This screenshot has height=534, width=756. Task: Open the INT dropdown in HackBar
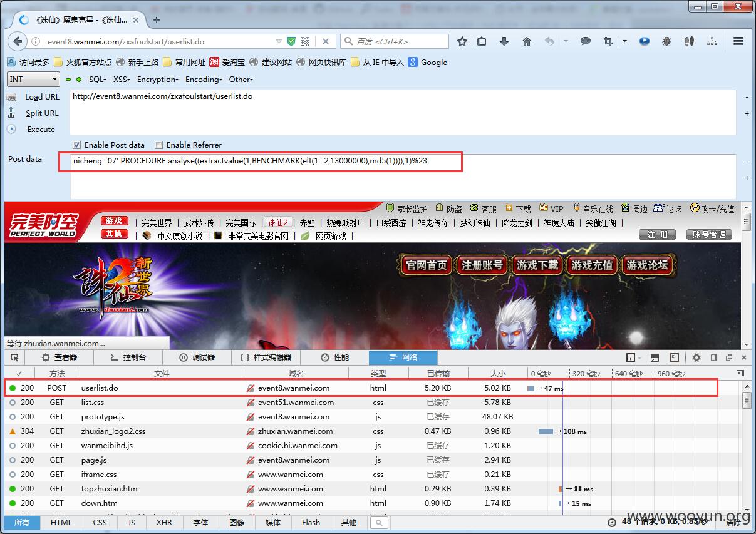point(33,80)
